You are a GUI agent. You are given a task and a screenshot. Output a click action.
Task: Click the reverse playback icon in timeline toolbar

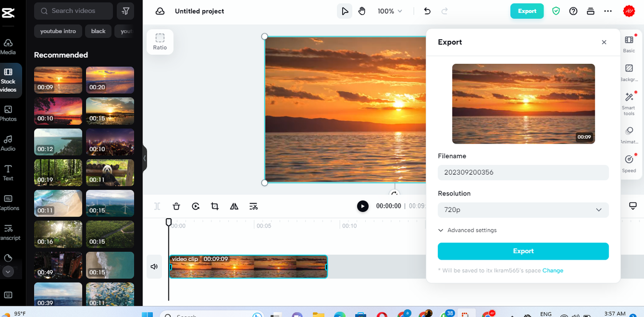pos(196,206)
